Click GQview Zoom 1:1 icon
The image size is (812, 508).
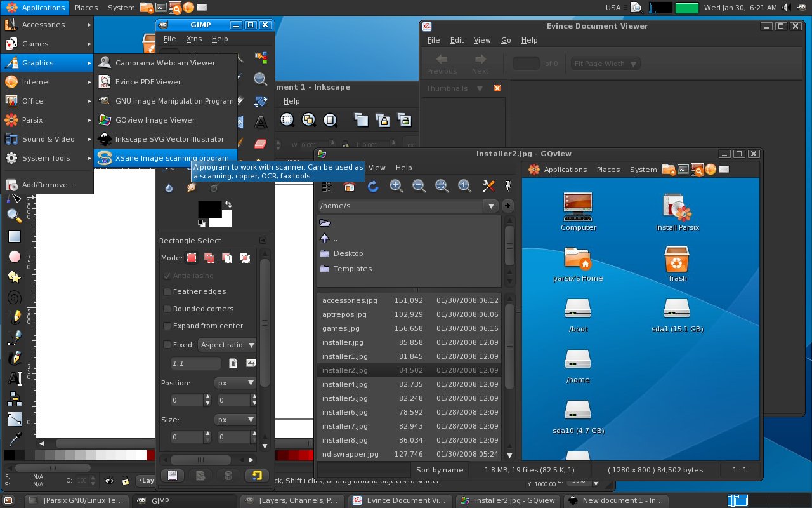(464, 186)
